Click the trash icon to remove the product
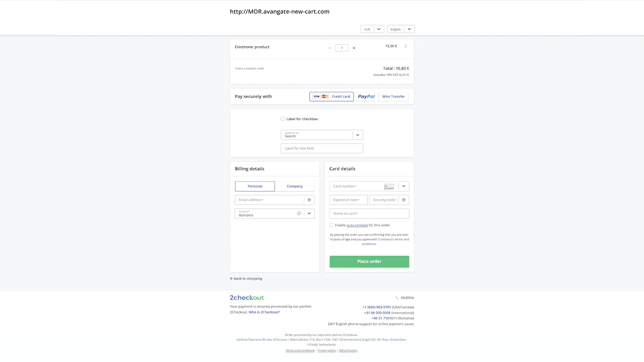 405,46
